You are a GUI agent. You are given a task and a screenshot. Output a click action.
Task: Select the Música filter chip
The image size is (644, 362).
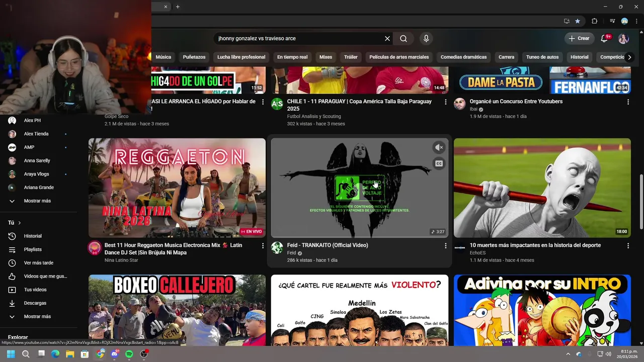pyautogui.click(x=163, y=57)
